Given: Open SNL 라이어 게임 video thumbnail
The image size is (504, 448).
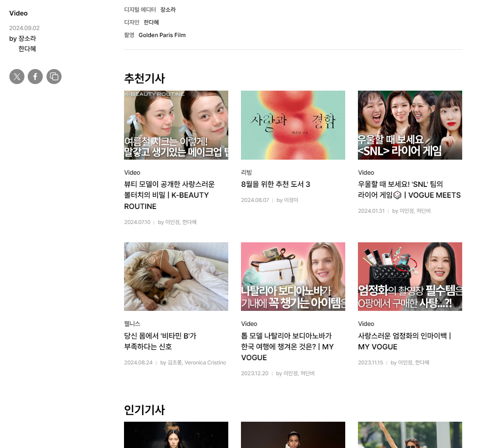Looking at the screenshot, I should pos(410,125).
